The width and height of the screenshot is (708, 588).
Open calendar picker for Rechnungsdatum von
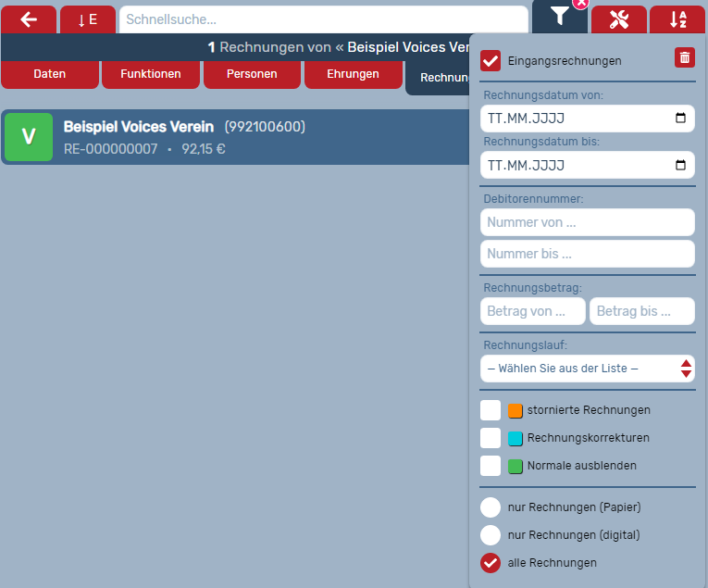(680, 119)
